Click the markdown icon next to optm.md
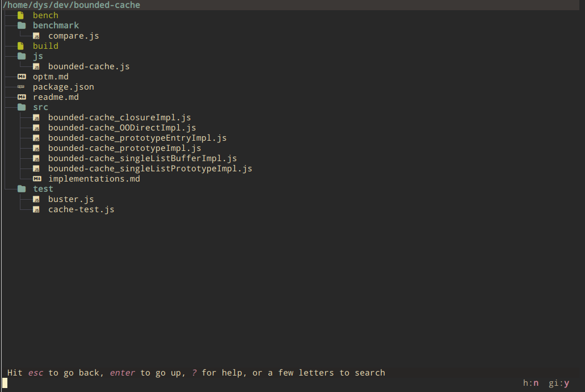This screenshot has width=585, height=392. pyautogui.click(x=20, y=76)
